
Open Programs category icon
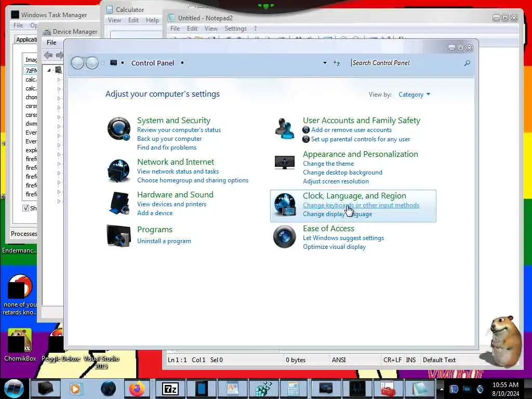pyautogui.click(x=118, y=236)
